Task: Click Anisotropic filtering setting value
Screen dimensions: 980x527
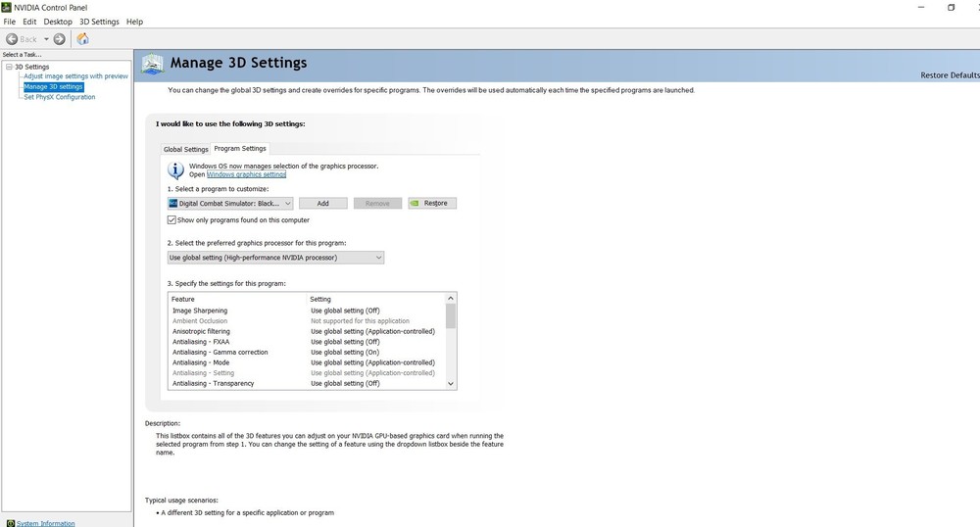Action: click(x=372, y=331)
